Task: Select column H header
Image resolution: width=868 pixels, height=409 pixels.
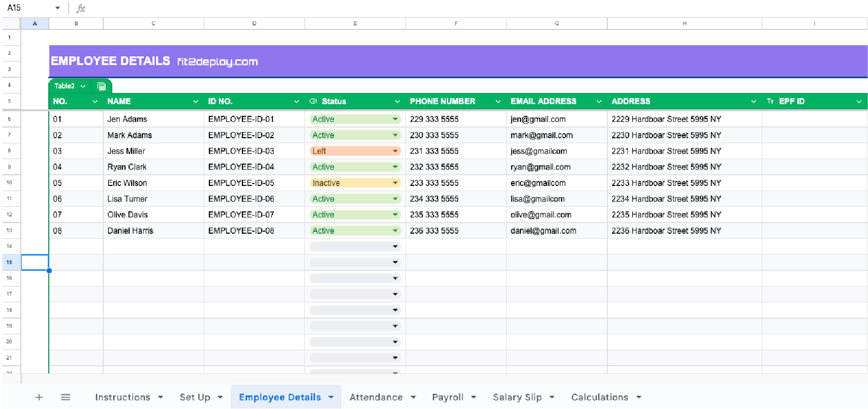Action: pyautogui.click(x=685, y=23)
